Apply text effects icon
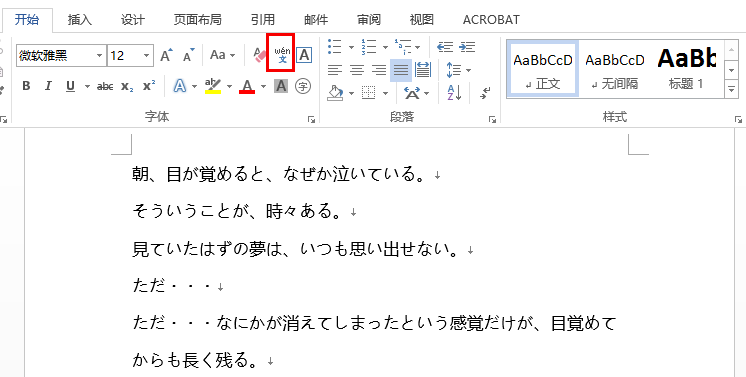The height and width of the screenshot is (377, 746). point(180,86)
